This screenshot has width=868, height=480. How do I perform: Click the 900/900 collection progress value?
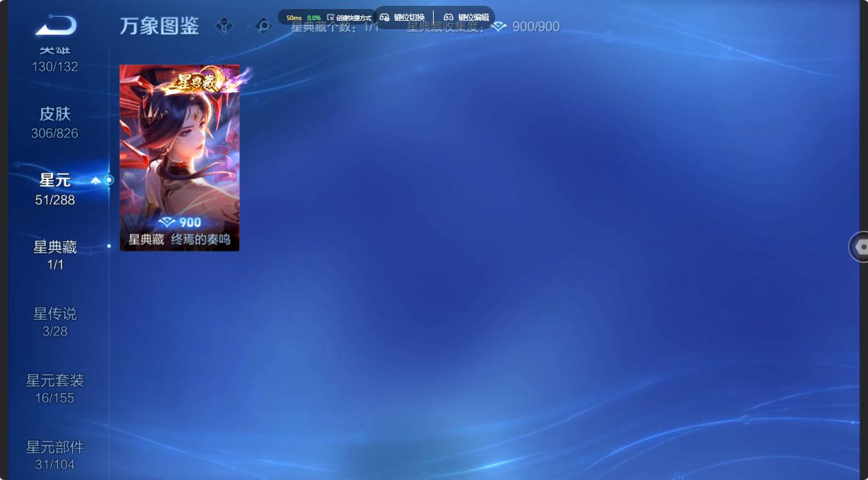pos(536,27)
